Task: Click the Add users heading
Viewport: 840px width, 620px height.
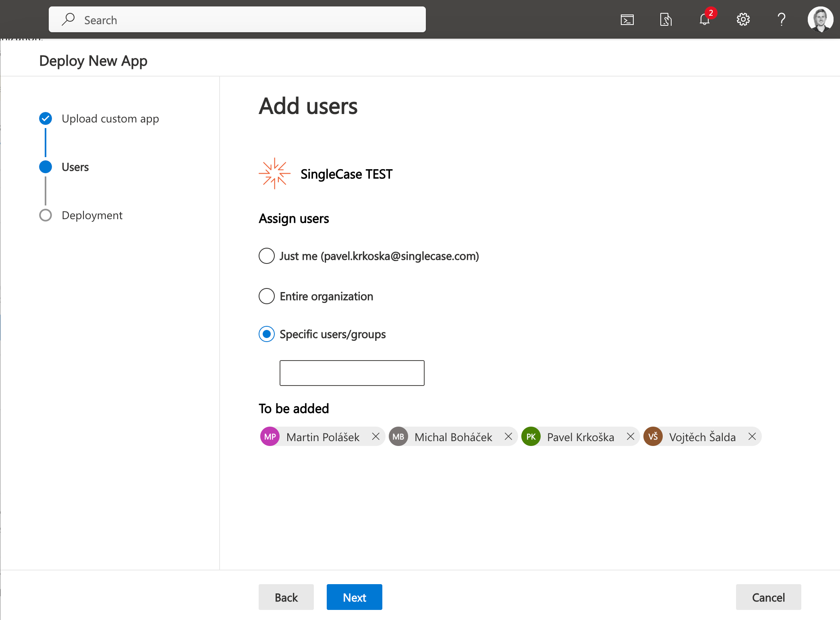Action: 308,106
